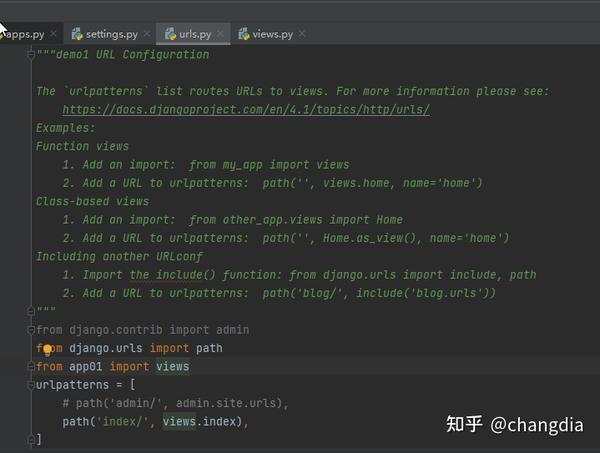
Task: Click the Python file icon on views.py tab
Action: 244,34
